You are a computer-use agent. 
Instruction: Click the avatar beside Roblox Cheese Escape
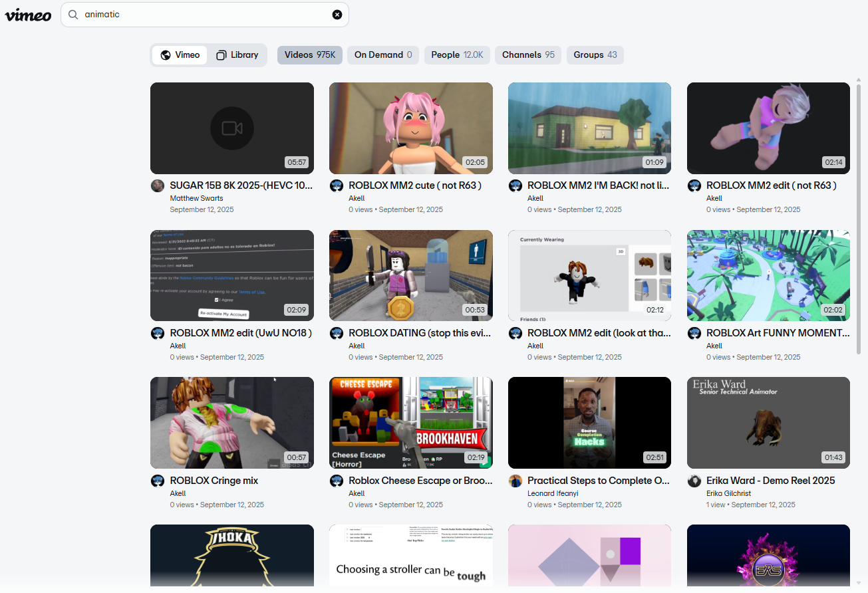pos(337,481)
